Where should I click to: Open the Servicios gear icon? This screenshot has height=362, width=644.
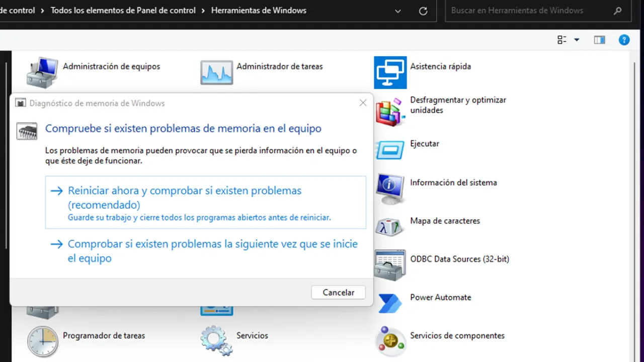pyautogui.click(x=216, y=341)
